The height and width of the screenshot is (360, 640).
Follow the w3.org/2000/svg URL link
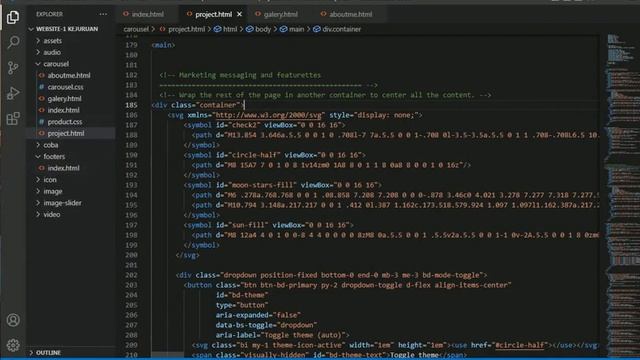pyautogui.click(x=268, y=115)
